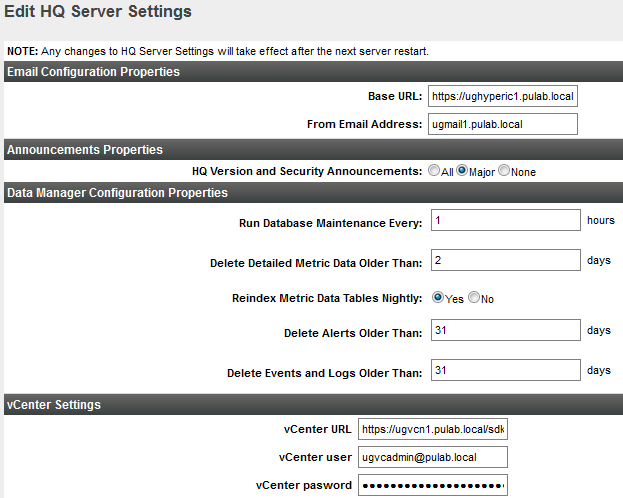The width and height of the screenshot is (623, 498).
Task: Focus Delete Events and Logs Older Than field
Action: point(505,370)
